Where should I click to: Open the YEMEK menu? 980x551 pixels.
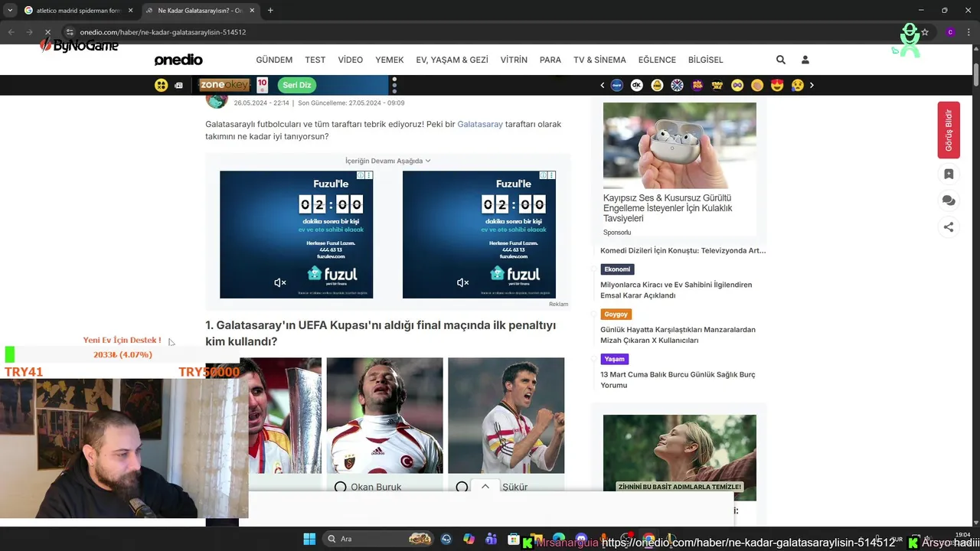390,60
